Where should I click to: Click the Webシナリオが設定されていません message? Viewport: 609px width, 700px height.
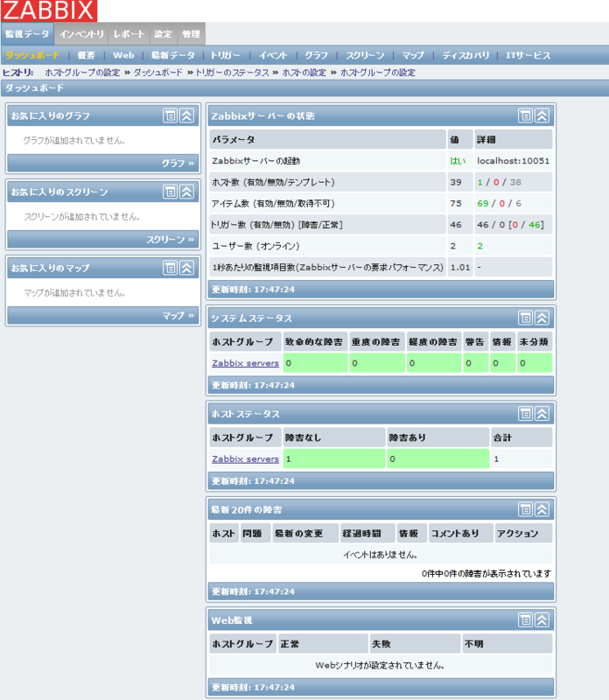tap(380, 665)
